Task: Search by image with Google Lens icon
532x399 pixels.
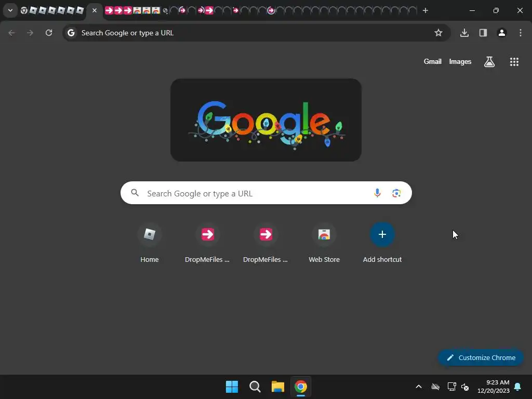Action: click(396, 193)
